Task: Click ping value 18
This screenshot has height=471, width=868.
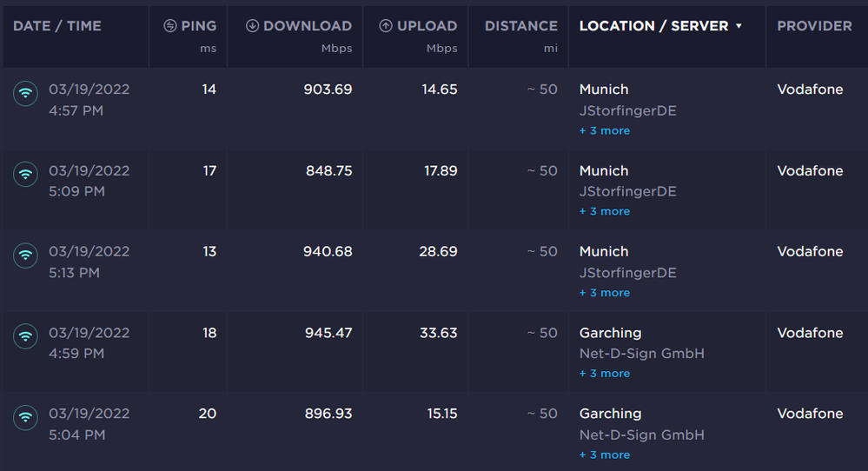Action: [209, 333]
